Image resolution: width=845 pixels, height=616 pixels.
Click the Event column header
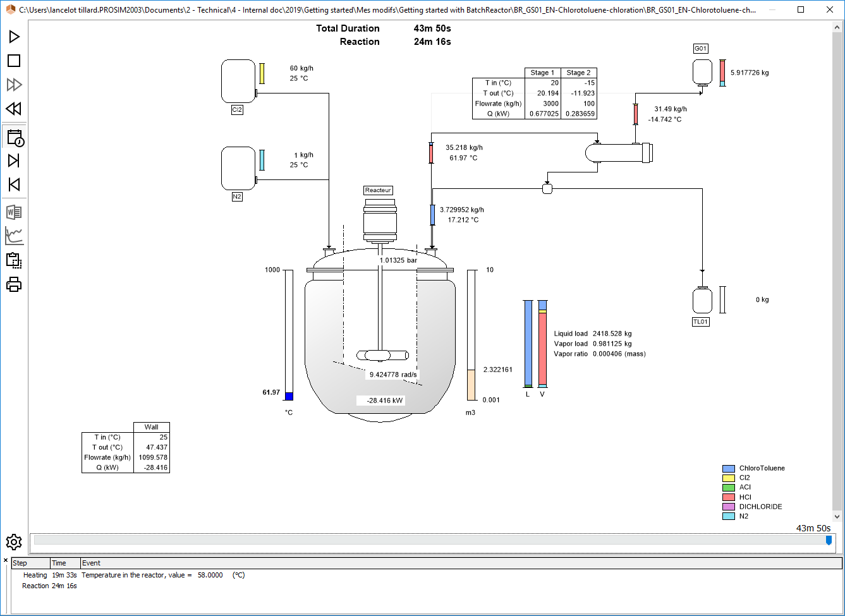pos(91,563)
